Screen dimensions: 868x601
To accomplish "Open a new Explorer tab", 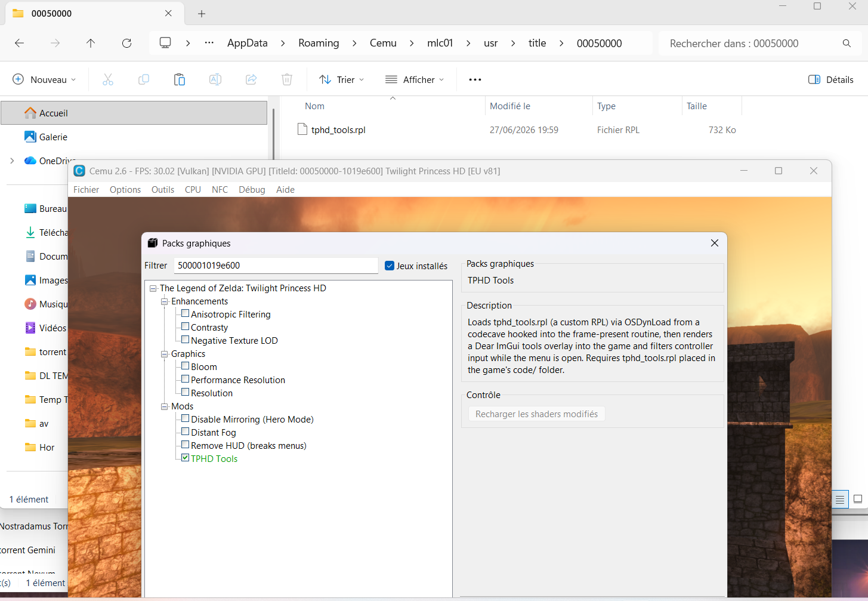I will pos(202,13).
